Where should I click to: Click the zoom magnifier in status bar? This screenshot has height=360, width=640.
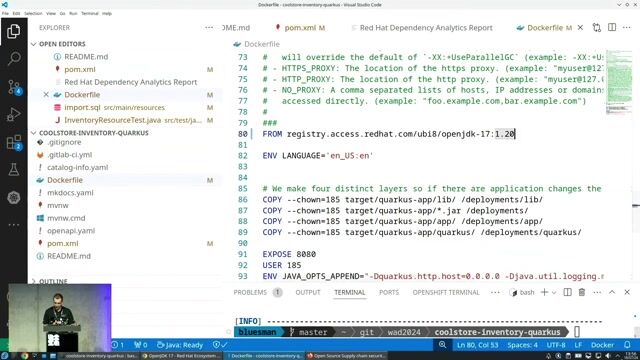[x=442, y=345]
